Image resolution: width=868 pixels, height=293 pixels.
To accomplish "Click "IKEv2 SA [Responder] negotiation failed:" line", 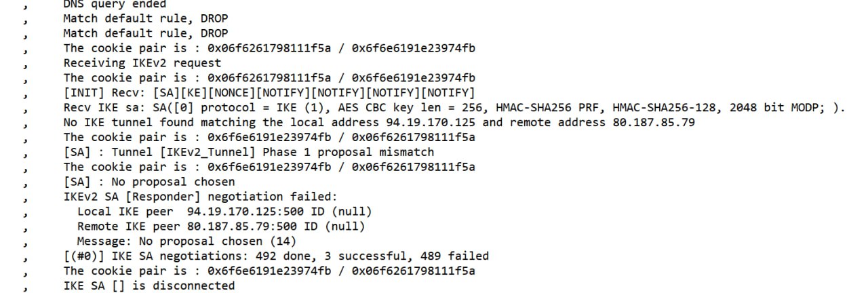I will point(200,197).
